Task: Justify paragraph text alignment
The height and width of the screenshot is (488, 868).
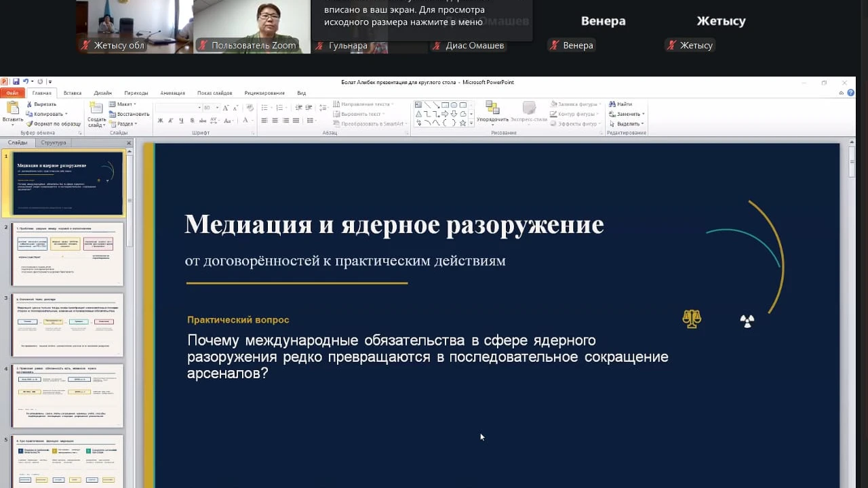Action: click(296, 121)
